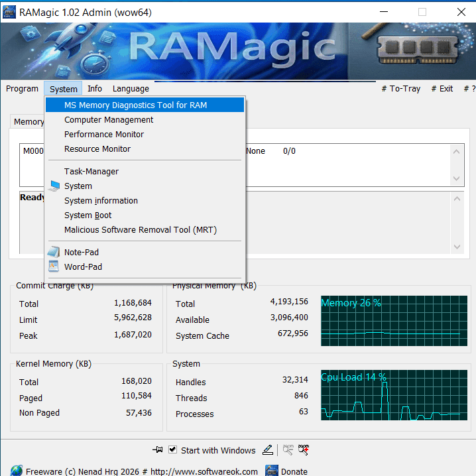Click the M000 row in memory list

pyautogui.click(x=32, y=151)
